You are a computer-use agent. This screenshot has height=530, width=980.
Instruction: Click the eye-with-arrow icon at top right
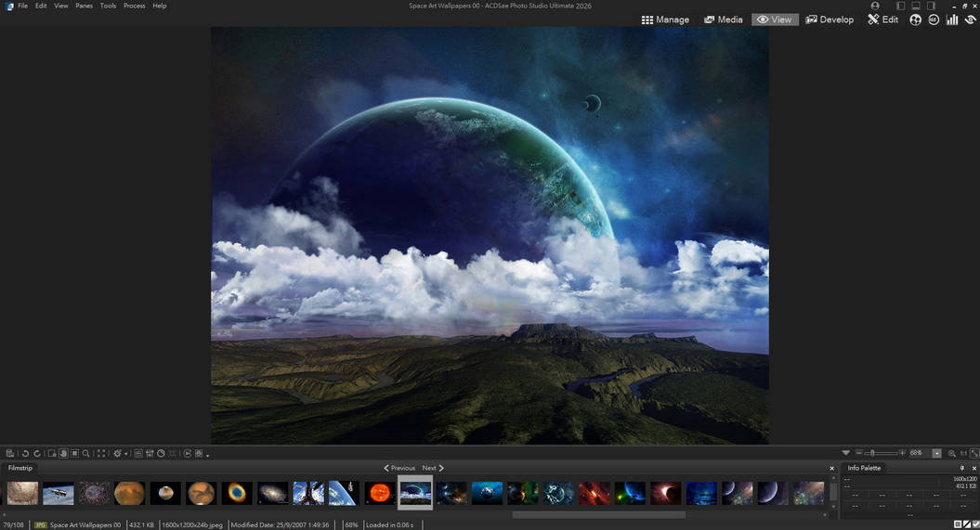coord(971,19)
